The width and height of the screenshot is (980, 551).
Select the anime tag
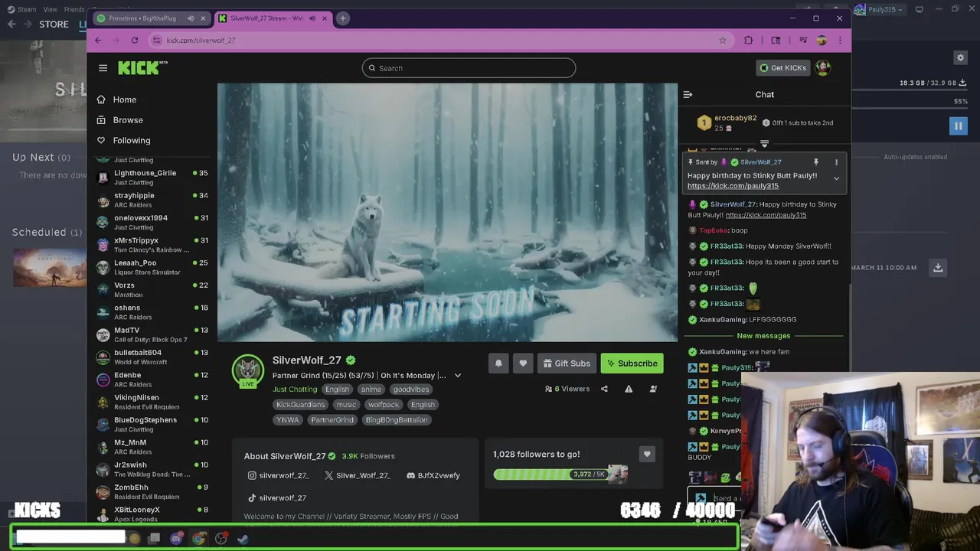(371, 390)
